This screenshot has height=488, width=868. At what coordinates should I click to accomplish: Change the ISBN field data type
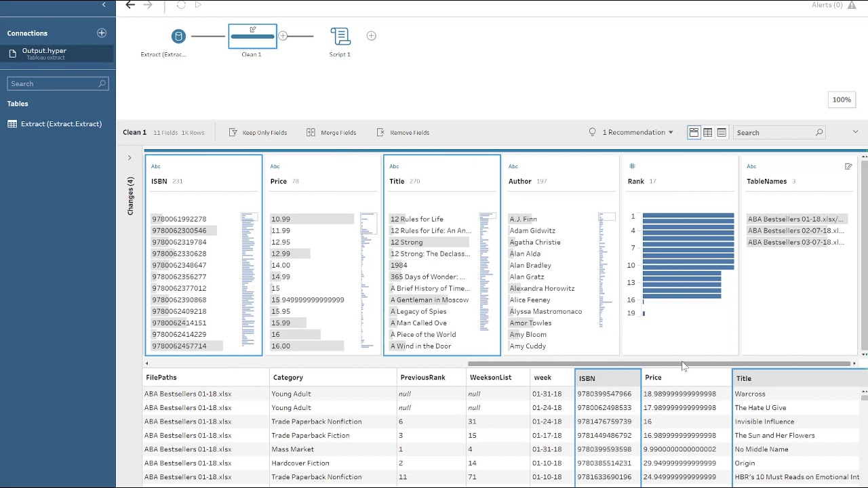[156, 166]
